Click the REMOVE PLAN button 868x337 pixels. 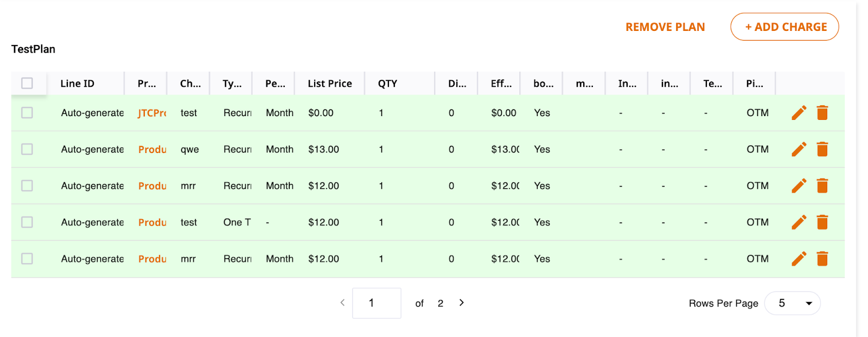pos(665,27)
